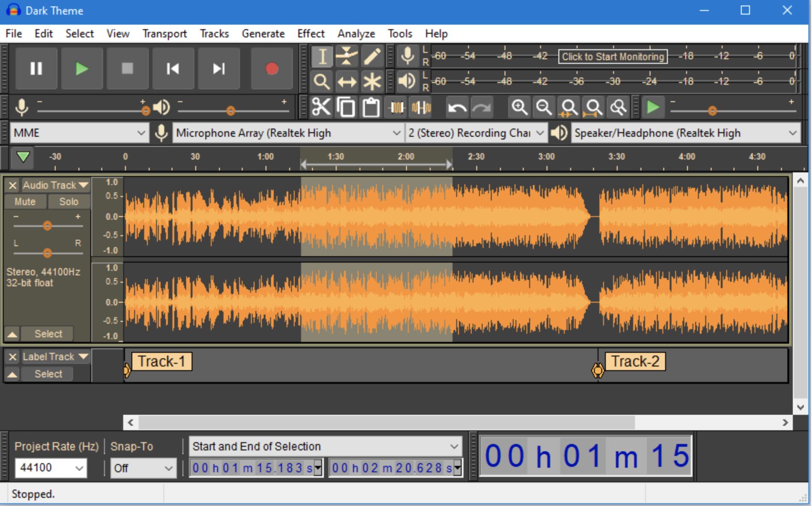Image resolution: width=812 pixels, height=506 pixels.
Task: Click the Redo arrow icon
Action: click(x=482, y=108)
